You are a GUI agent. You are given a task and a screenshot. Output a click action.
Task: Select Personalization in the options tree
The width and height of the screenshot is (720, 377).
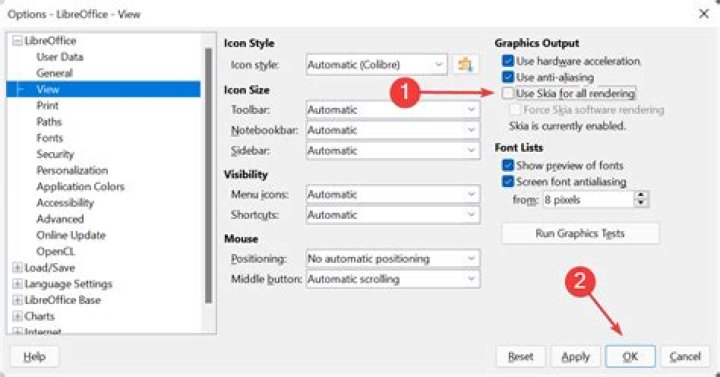click(x=72, y=170)
